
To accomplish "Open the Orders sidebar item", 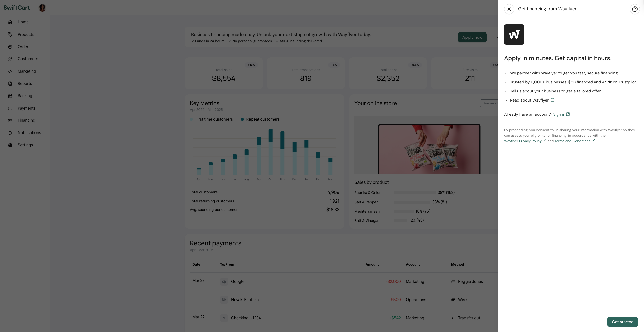I will point(24,47).
